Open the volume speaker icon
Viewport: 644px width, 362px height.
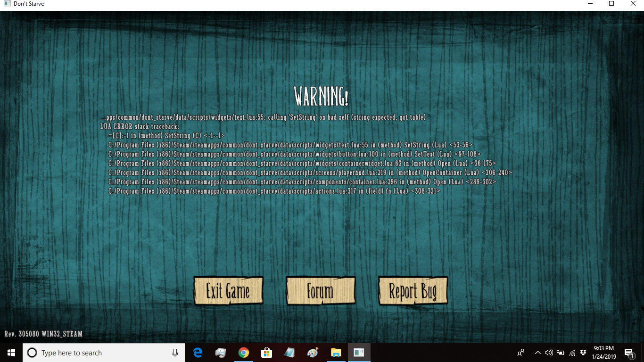click(x=549, y=353)
